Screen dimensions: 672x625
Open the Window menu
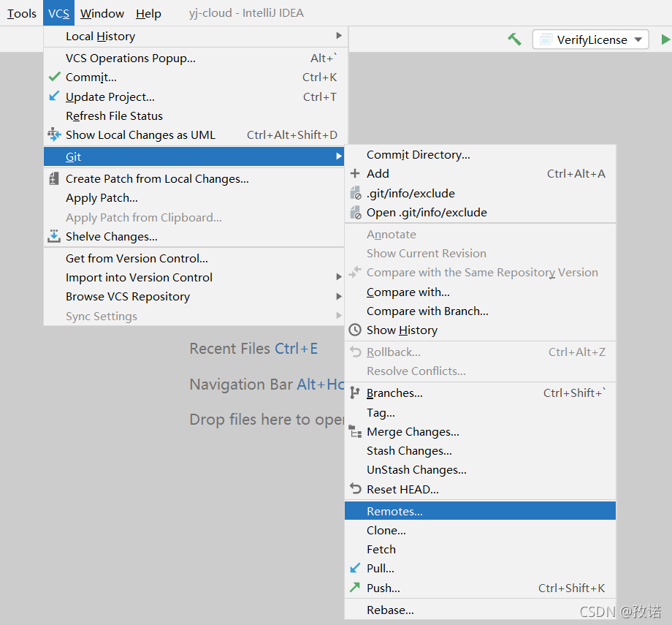click(x=102, y=13)
